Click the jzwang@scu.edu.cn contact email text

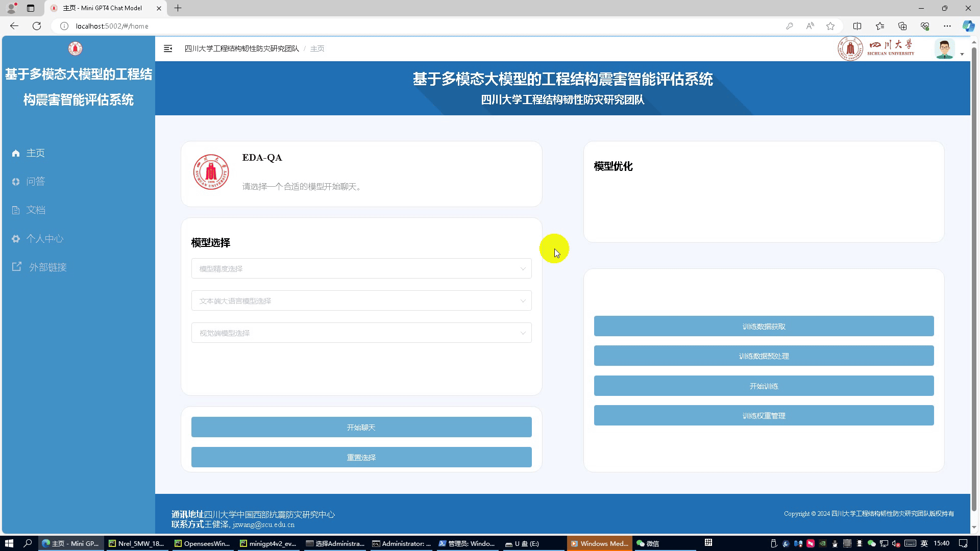[x=264, y=525]
